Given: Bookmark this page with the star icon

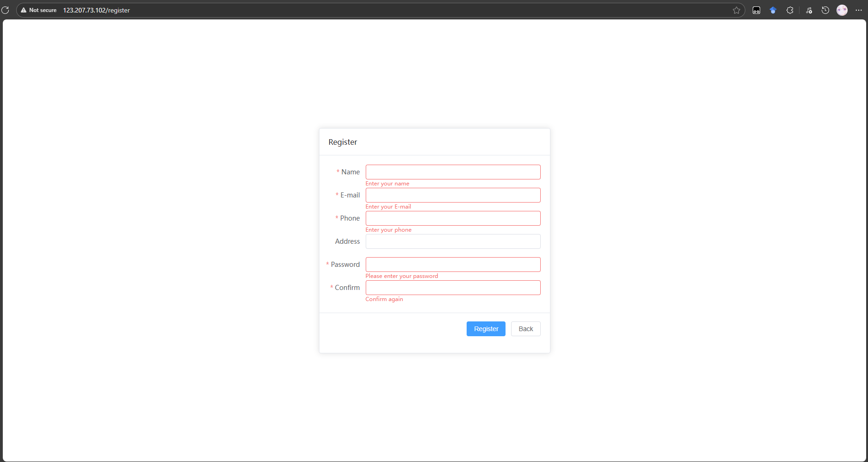Looking at the screenshot, I should [737, 10].
